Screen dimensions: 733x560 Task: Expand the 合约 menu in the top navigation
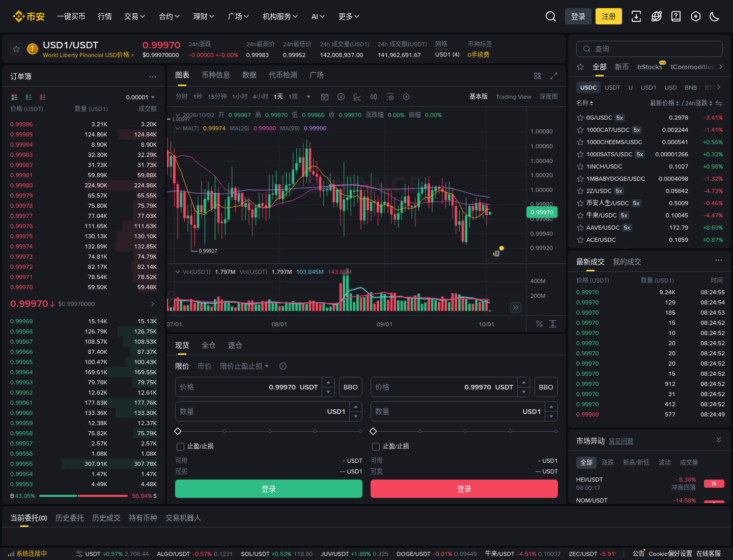(x=170, y=16)
